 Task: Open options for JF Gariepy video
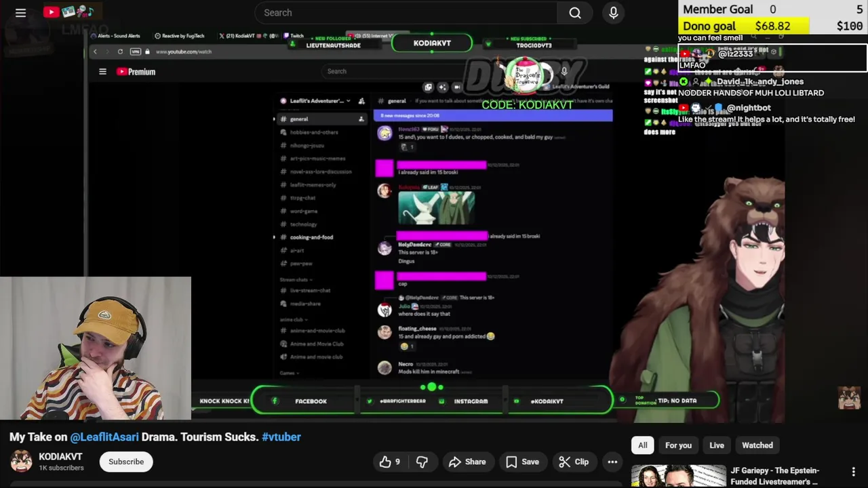[854, 472]
